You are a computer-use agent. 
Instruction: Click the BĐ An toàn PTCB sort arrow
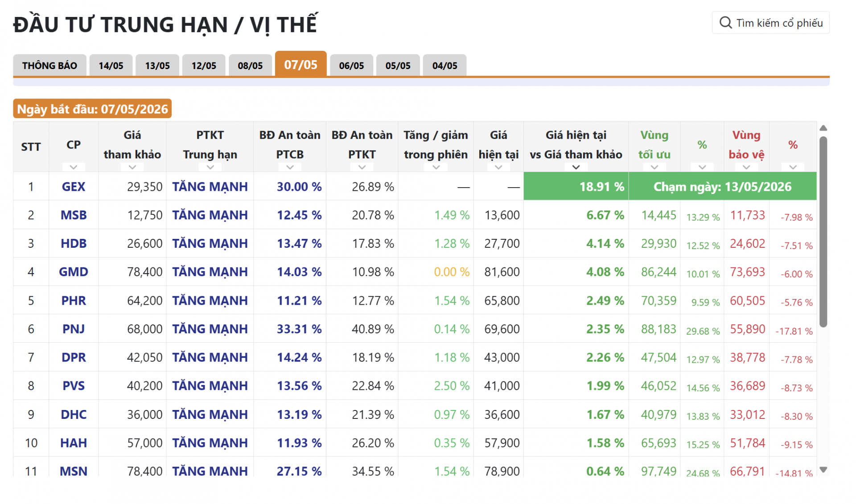[290, 167]
